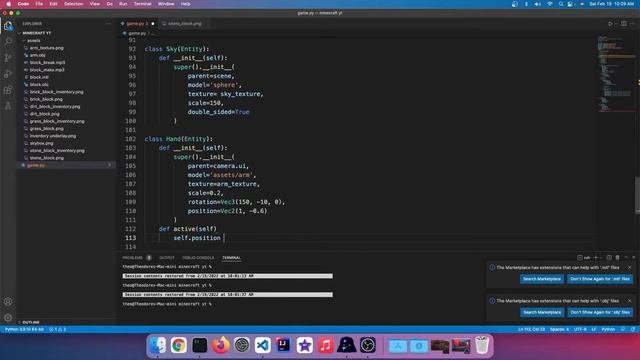
Task: Open the File menu
Action: 39,4
